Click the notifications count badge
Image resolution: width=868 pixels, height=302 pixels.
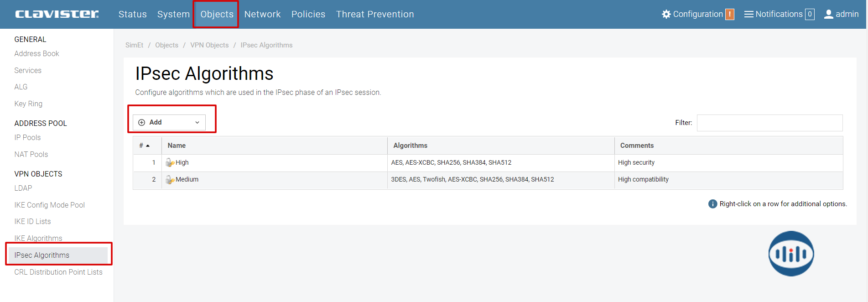click(810, 14)
